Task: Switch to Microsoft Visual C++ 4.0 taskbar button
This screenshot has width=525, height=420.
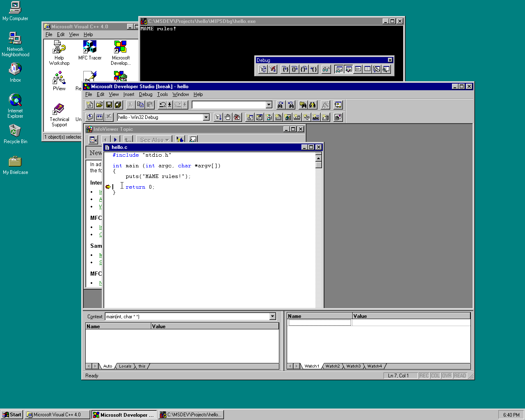Action: [57, 415]
